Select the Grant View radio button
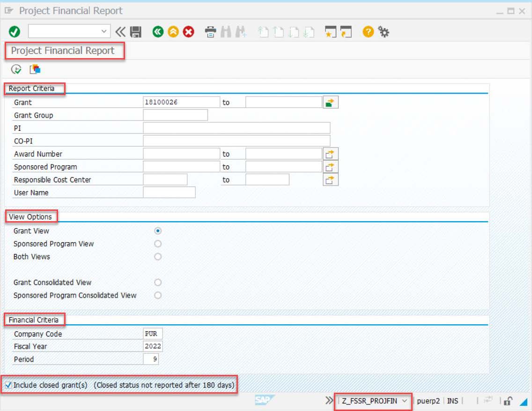 point(158,231)
